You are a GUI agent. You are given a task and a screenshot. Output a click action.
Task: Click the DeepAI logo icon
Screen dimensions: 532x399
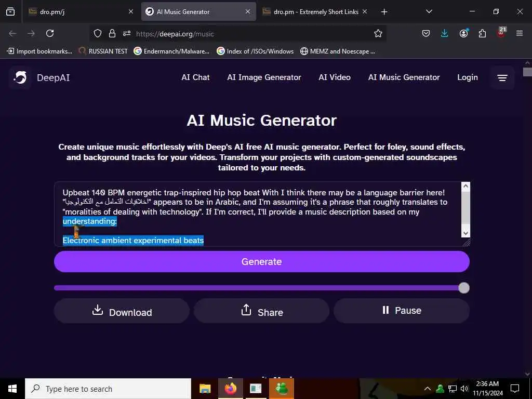click(20, 78)
